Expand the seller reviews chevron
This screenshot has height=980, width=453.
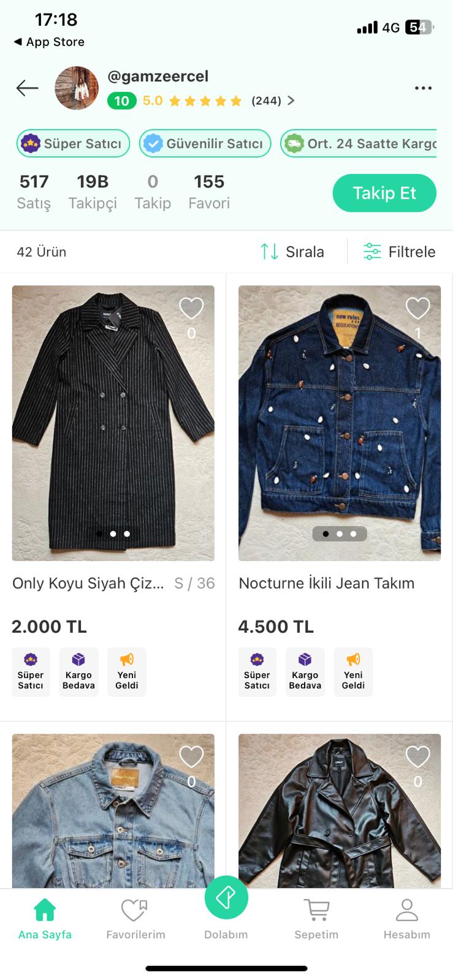click(291, 101)
